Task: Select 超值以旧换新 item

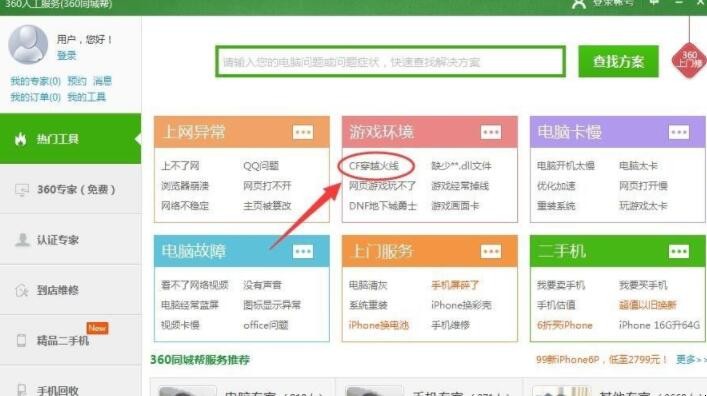Action: point(648,305)
